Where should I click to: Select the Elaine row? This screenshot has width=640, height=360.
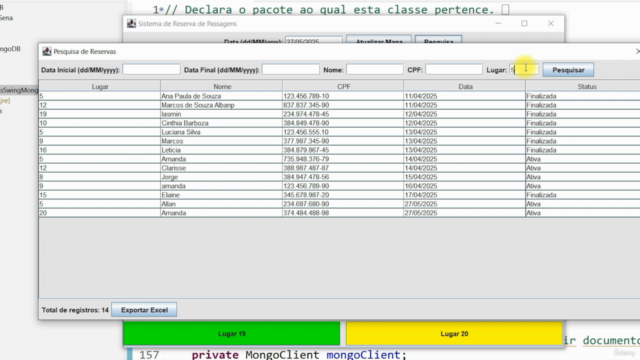coord(340,195)
